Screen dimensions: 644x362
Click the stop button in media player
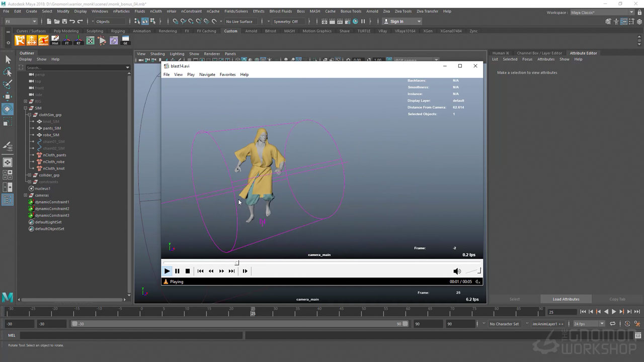pyautogui.click(x=188, y=271)
